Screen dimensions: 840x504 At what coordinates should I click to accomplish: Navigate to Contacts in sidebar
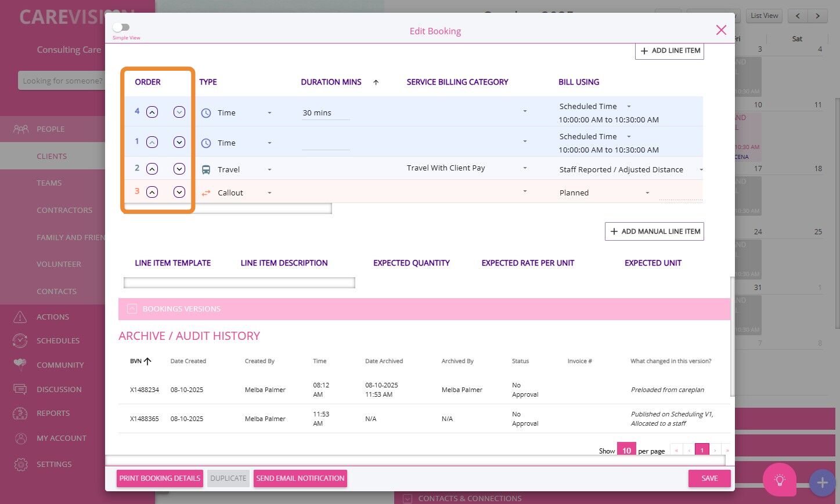click(56, 291)
